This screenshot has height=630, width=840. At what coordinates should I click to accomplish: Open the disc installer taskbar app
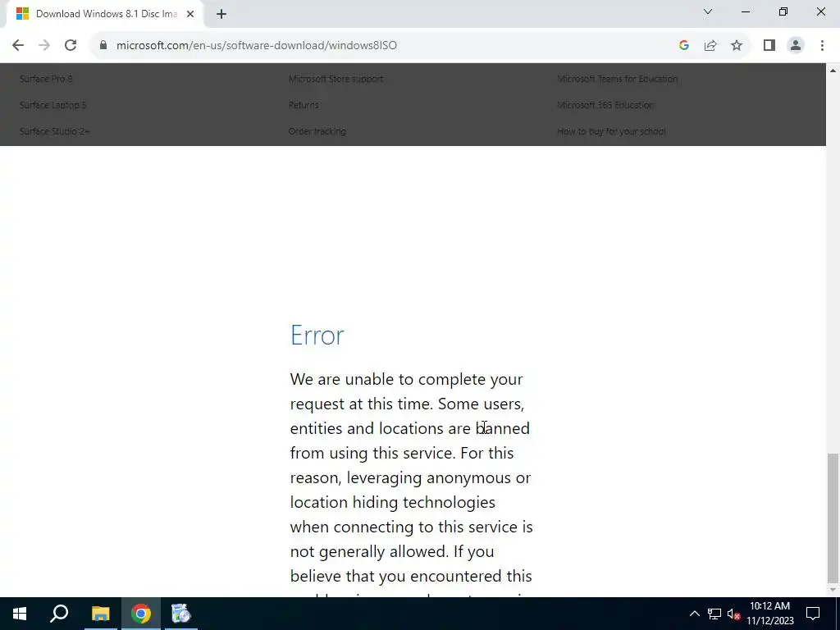181,614
